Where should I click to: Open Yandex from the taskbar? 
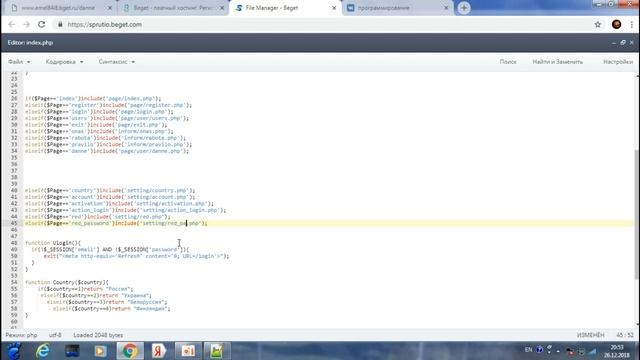tap(159, 351)
